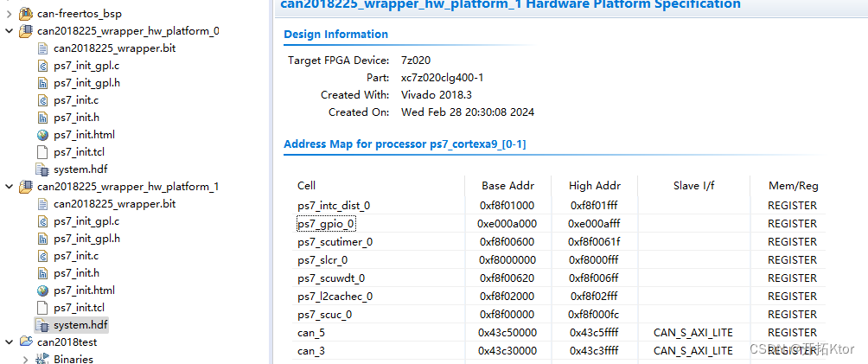
Task: Click ps7_init_gpl.c file icon in hw_platform_1
Action: [x=42, y=221]
